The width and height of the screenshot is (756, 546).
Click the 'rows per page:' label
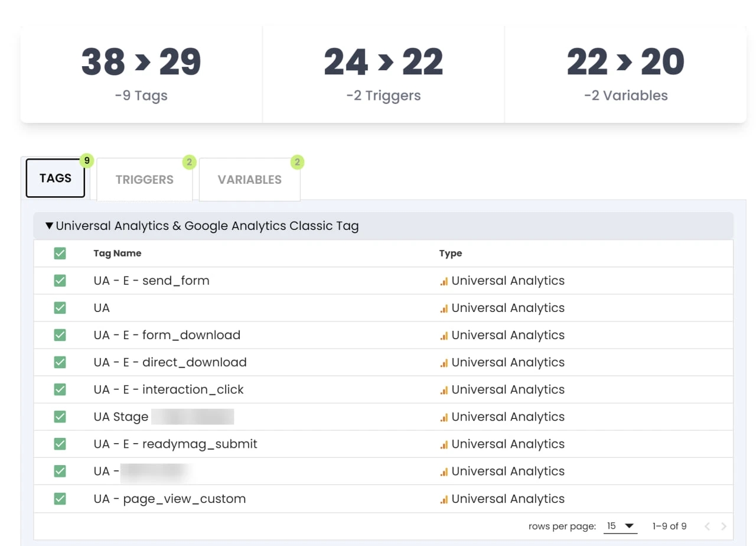point(563,526)
